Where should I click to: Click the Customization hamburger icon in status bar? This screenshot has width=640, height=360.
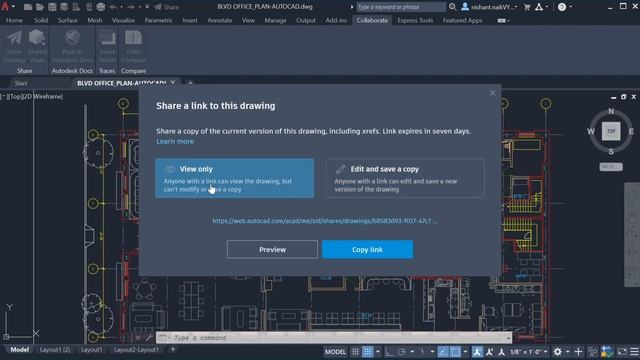(634, 351)
